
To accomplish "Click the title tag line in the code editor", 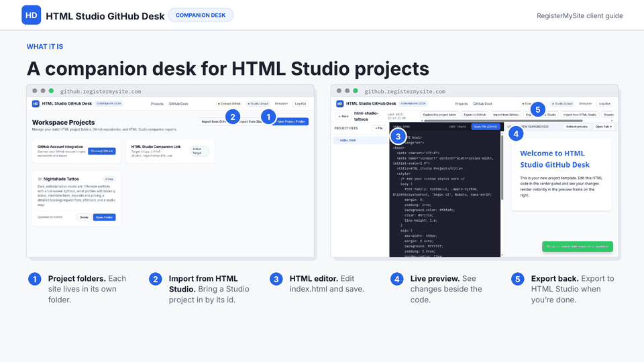I will (x=429, y=168).
